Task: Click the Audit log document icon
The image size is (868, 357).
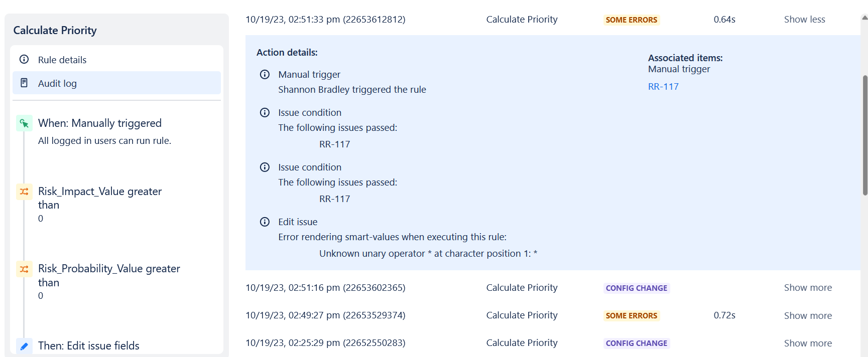Action: (x=24, y=83)
